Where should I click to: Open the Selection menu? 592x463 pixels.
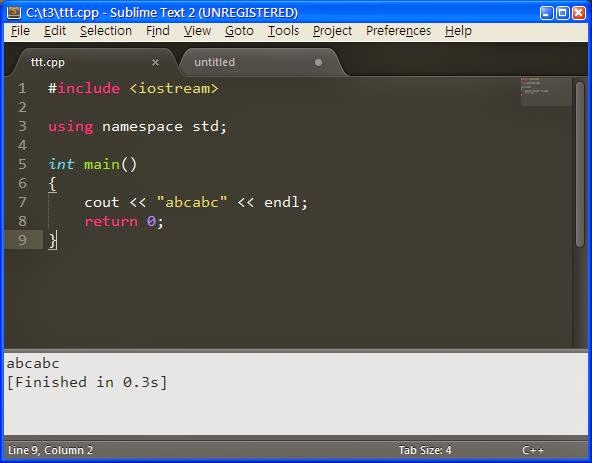point(106,31)
